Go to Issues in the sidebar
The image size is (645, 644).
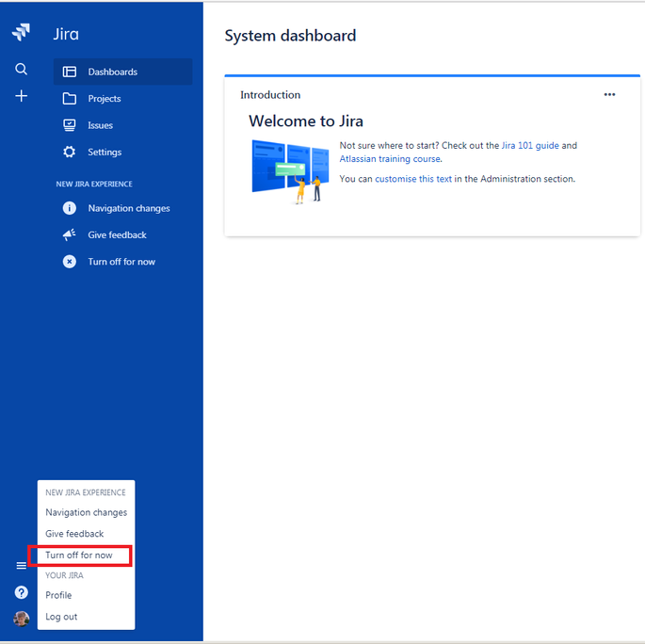pyautogui.click(x=122, y=125)
